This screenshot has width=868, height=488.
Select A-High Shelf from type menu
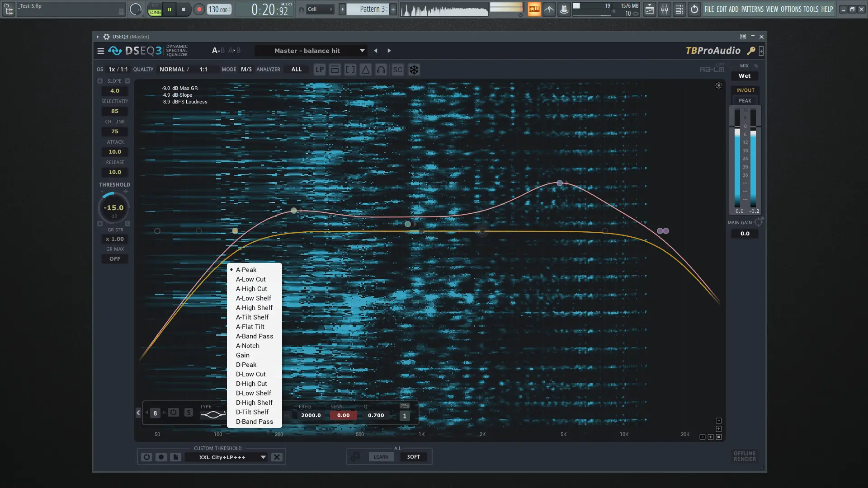[x=254, y=308]
